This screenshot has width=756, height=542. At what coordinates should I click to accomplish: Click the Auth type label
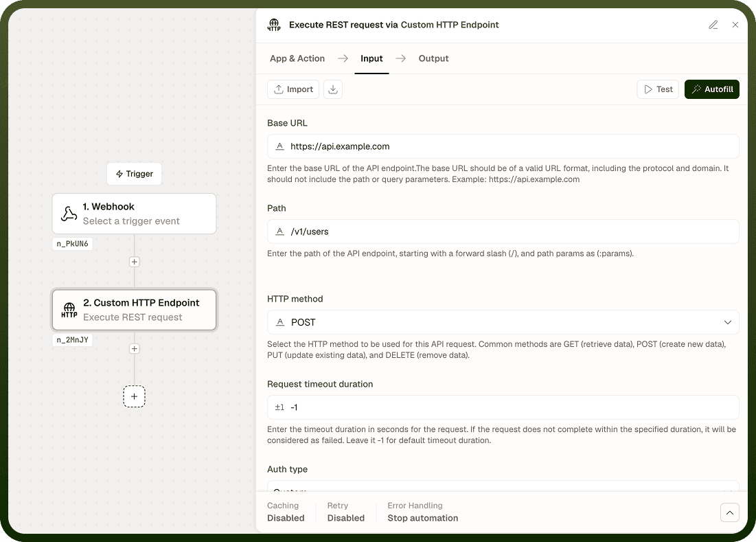[287, 469]
